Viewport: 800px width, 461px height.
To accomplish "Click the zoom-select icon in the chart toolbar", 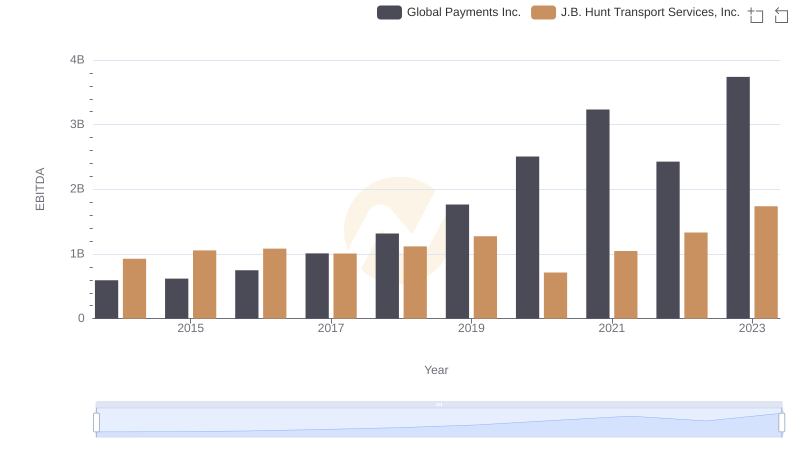I will tap(756, 15).
